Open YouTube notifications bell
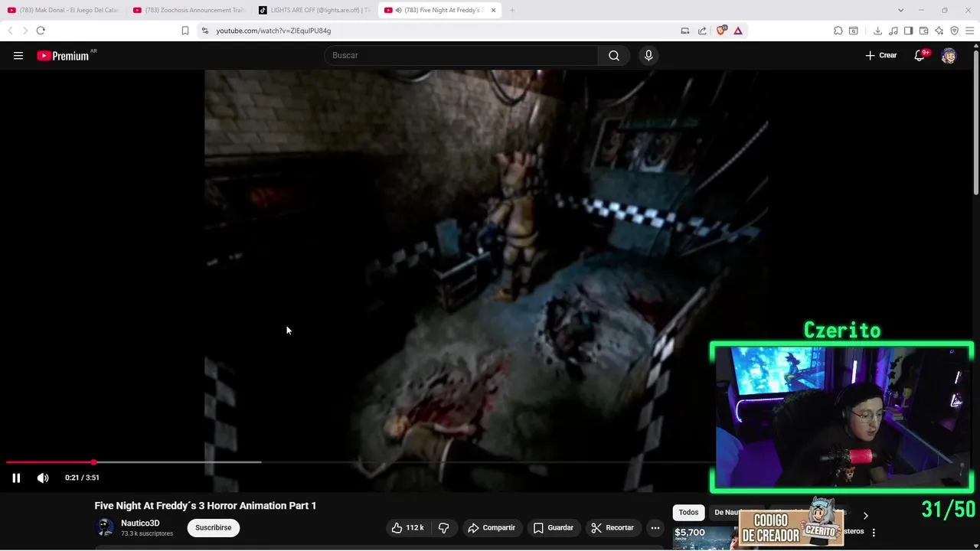 click(920, 55)
